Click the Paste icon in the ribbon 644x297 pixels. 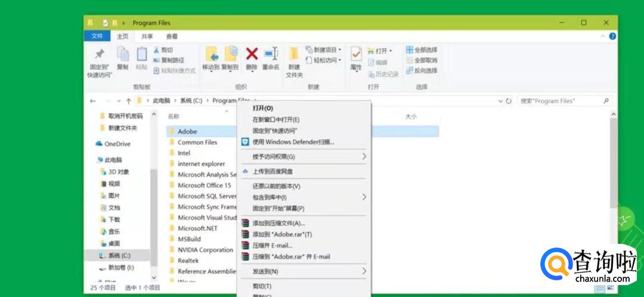[x=142, y=54]
